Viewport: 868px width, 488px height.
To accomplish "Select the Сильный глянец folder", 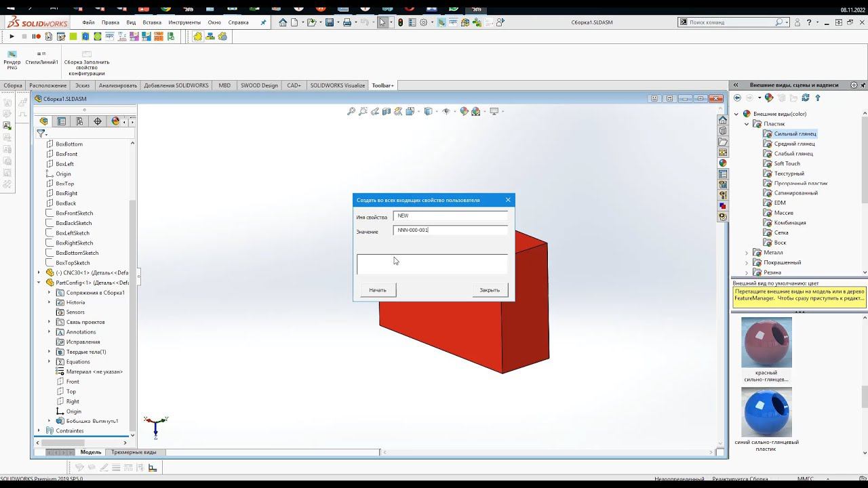I will 789,134.
